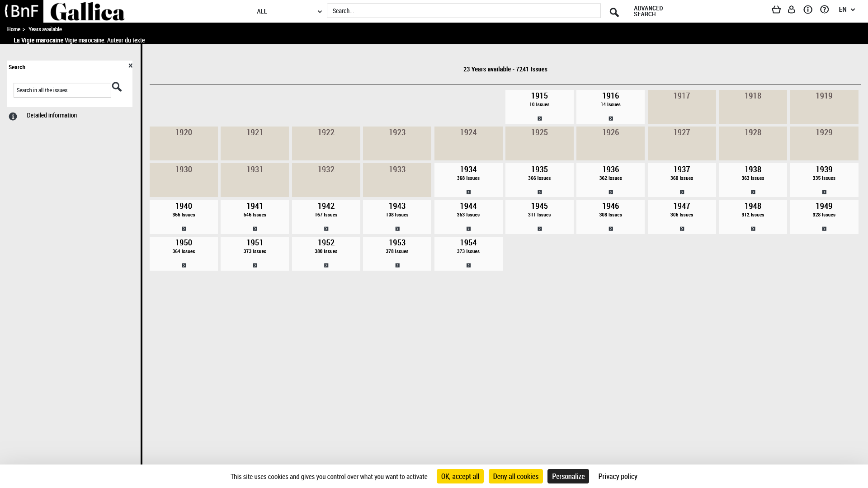Image resolution: width=868 pixels, height=488 pixels.
Task: Open the shopping basket icon
Action: tap(776, 9)
